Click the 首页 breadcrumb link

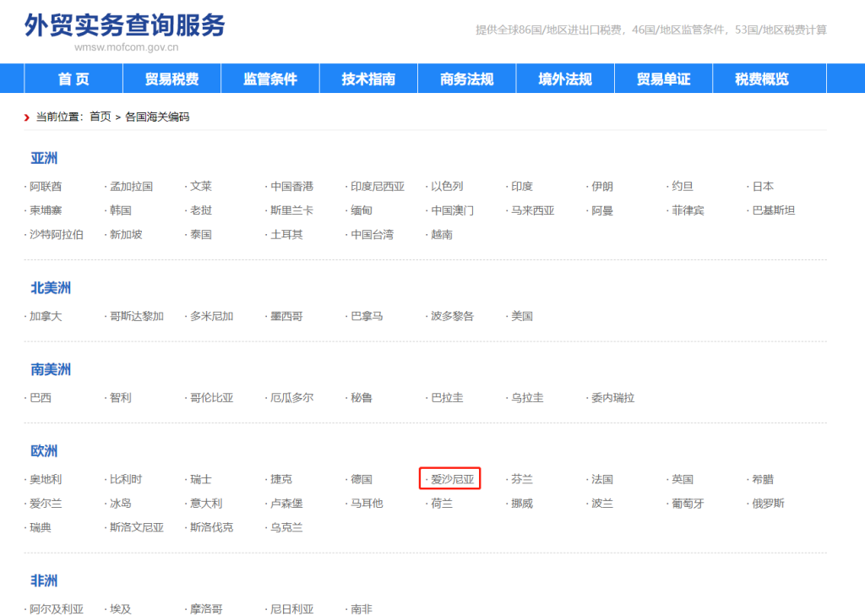(x=101, y=117)
